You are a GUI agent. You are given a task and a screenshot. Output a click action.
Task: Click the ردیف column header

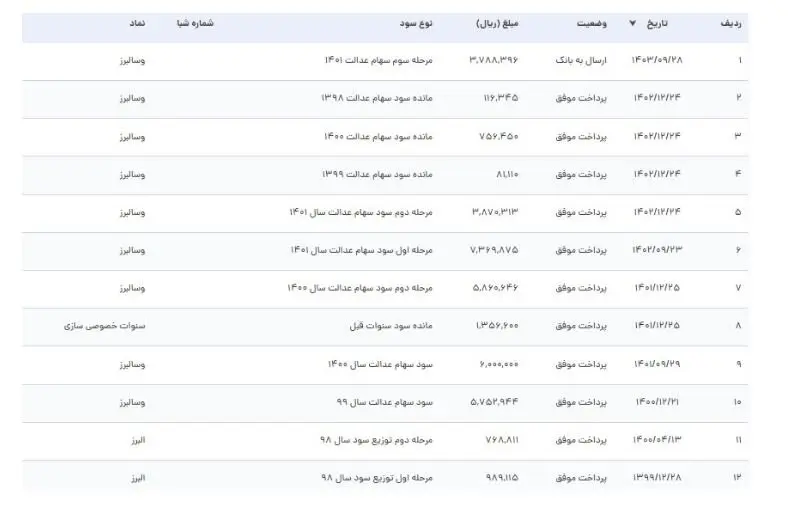tap(731, 23)
